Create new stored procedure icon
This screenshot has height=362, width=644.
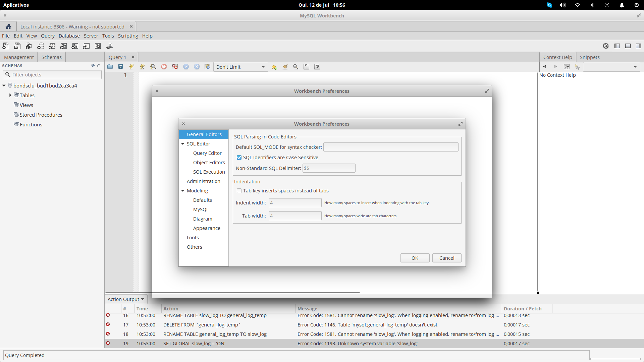coord(75,46)
